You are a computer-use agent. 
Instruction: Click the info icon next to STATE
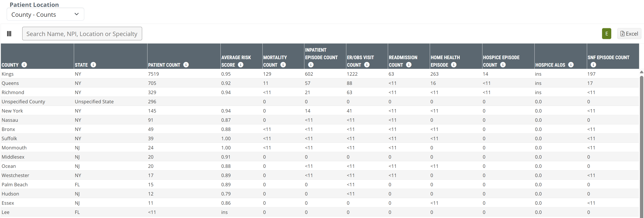coord(93,65)
